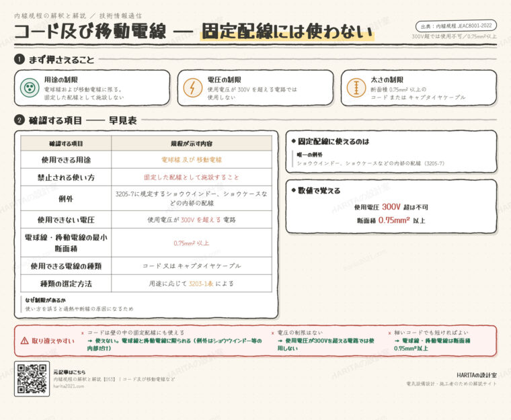The image size is (511, 420).
Task: Click the numbered circle 1 before まず押さえること
Action: pos(19,59)
